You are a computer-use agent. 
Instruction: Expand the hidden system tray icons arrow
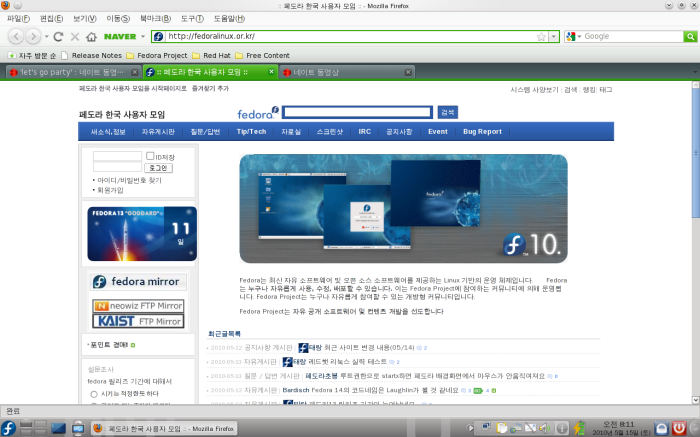470,429
